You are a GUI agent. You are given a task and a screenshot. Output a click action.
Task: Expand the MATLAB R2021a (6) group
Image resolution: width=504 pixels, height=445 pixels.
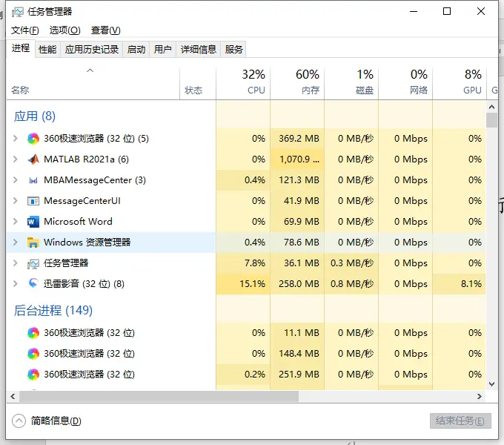[15, 159]
